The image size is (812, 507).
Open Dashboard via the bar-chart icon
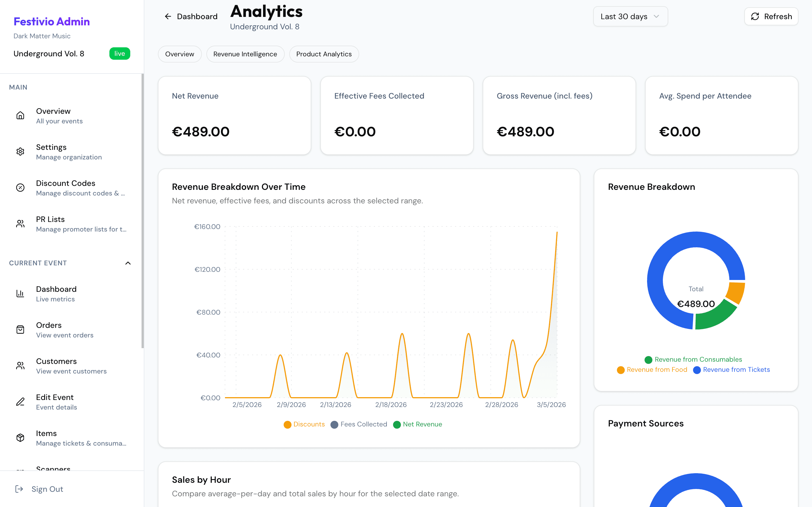tap(20, 293)
